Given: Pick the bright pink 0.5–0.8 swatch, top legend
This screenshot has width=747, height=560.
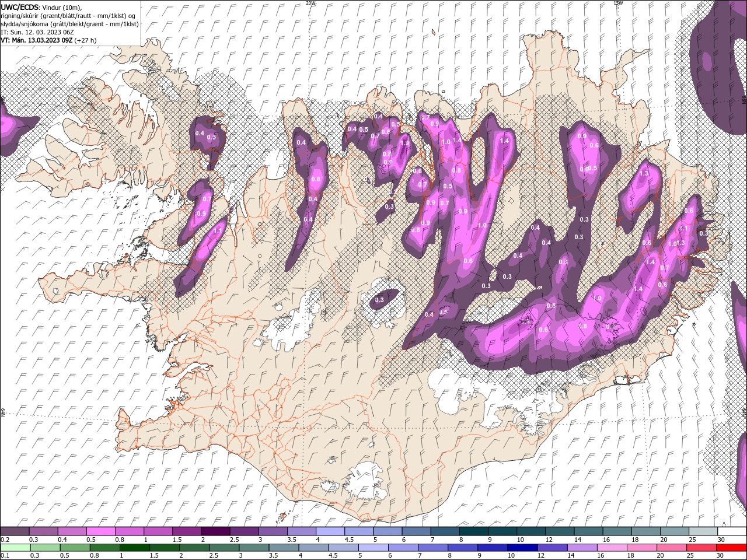Looking at the screenshot, I should pyautogui.click(x=100, y=531).
